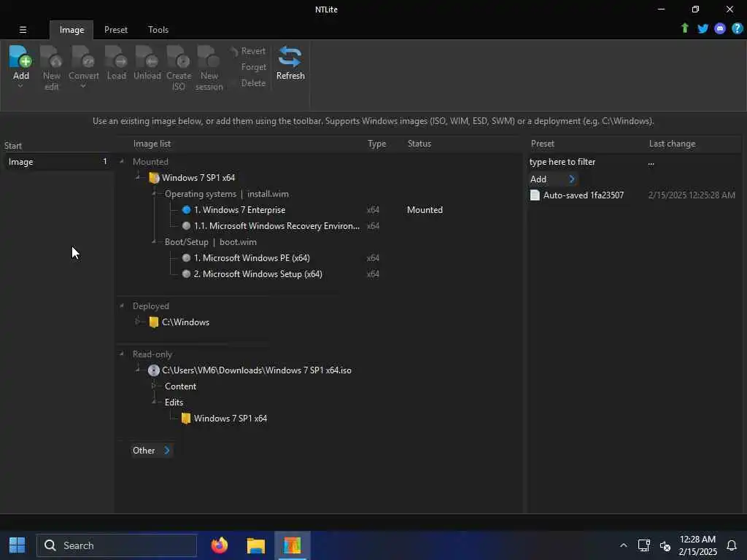Open the Add dropdown arrow under Add icon
Viewport: 747px width, 560px height.
coord(20,87)
